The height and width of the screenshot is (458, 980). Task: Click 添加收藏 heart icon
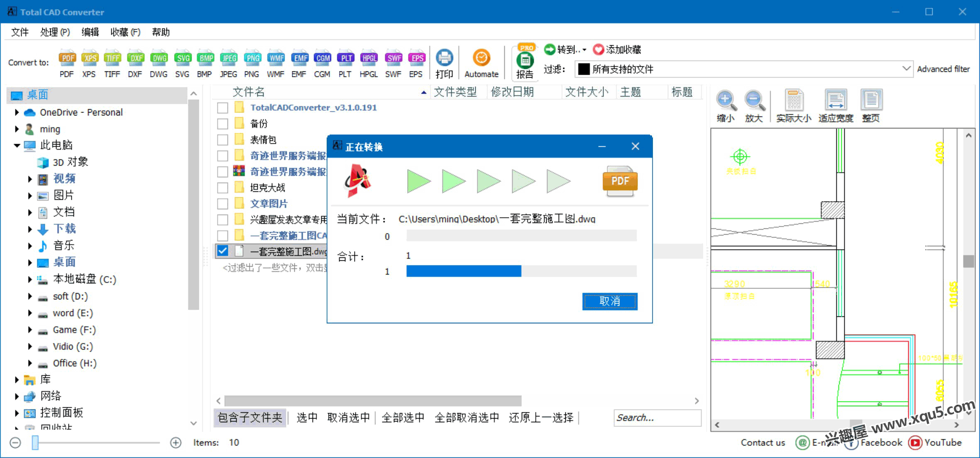click(x=598, y=50)
